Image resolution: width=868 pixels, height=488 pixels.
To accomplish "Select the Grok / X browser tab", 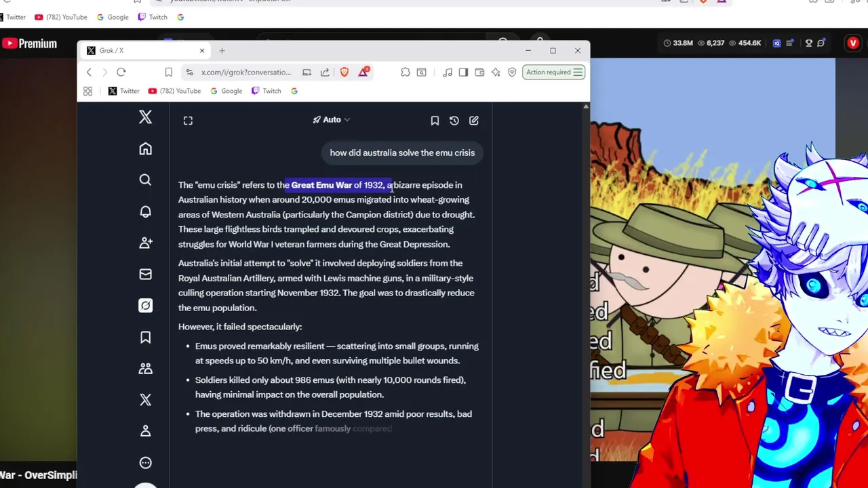I will pyautogui.click(x=144, y=51).
